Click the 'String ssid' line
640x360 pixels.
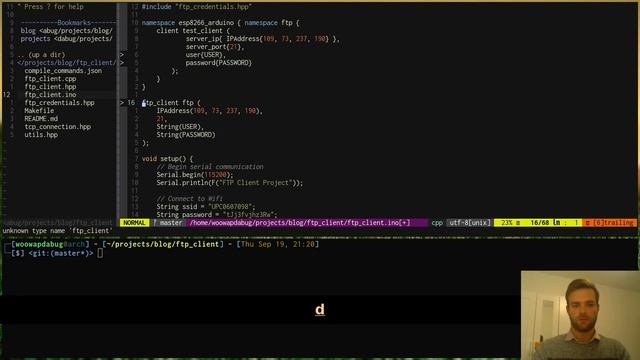coord(206,207)
